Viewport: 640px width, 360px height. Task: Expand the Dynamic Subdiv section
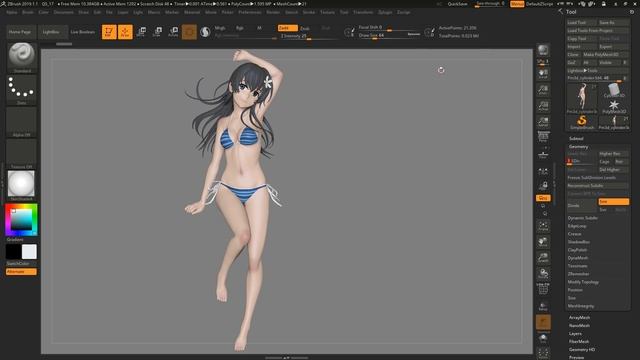(x=582, y=218)
